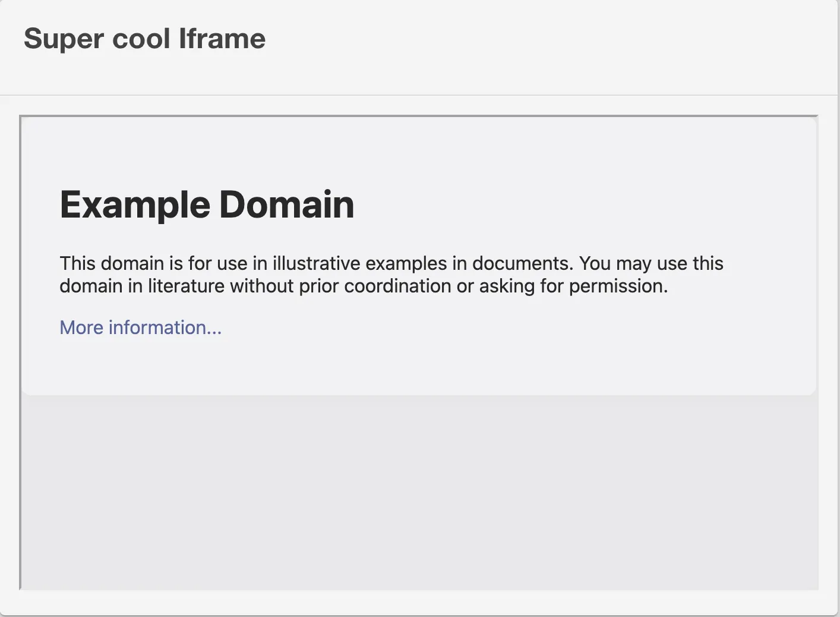The image size is (840, 617).
Task: Click the word More in the link
Action: point(81,328)
